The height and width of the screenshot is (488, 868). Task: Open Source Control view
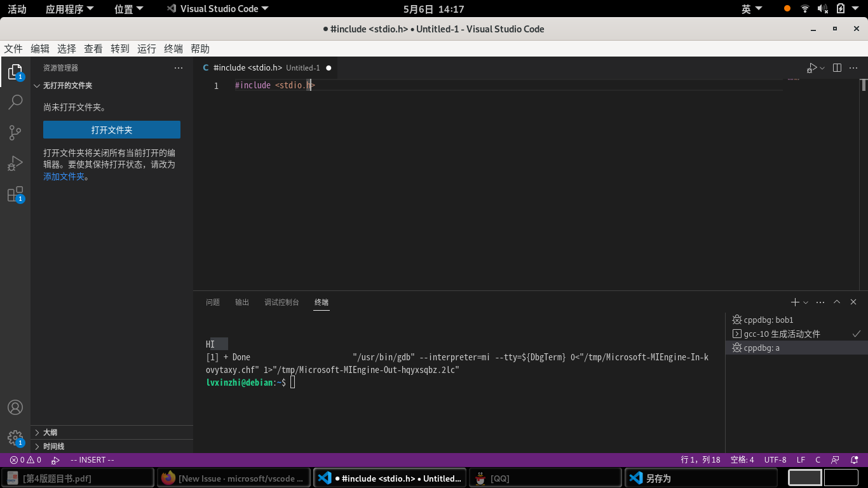pyautogui.click(x=16, y=132)
